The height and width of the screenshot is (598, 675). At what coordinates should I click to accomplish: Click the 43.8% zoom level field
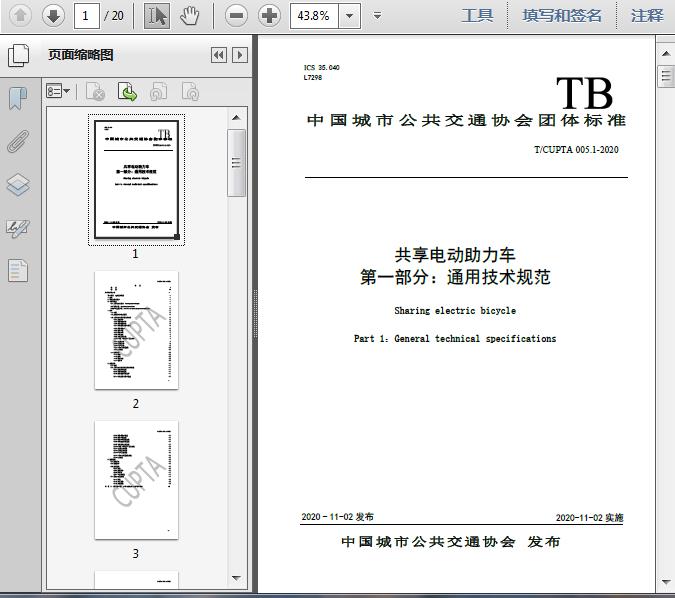coord(314,16)
